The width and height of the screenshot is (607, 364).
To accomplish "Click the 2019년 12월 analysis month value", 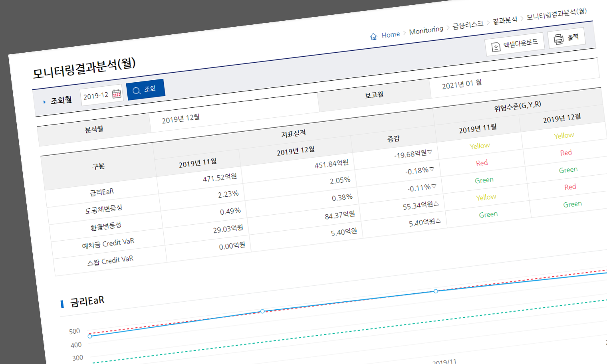I will tap(181, 119).
